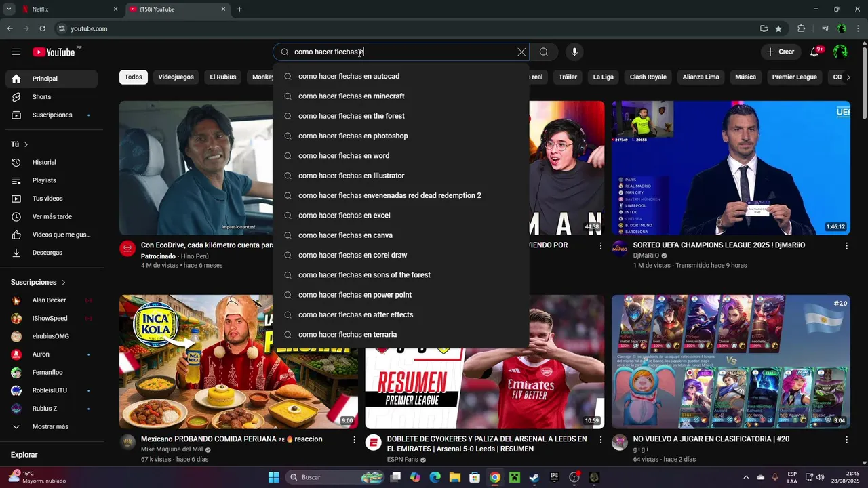Click the Crear button

(780, 52)
